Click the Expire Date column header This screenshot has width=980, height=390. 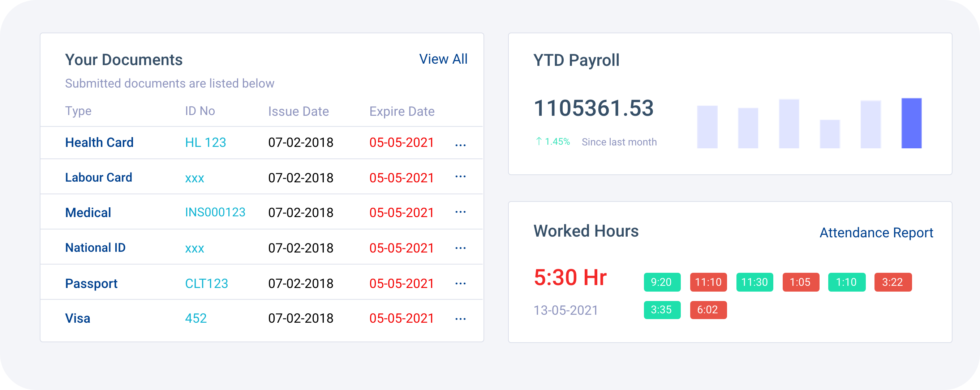[402, 111]
